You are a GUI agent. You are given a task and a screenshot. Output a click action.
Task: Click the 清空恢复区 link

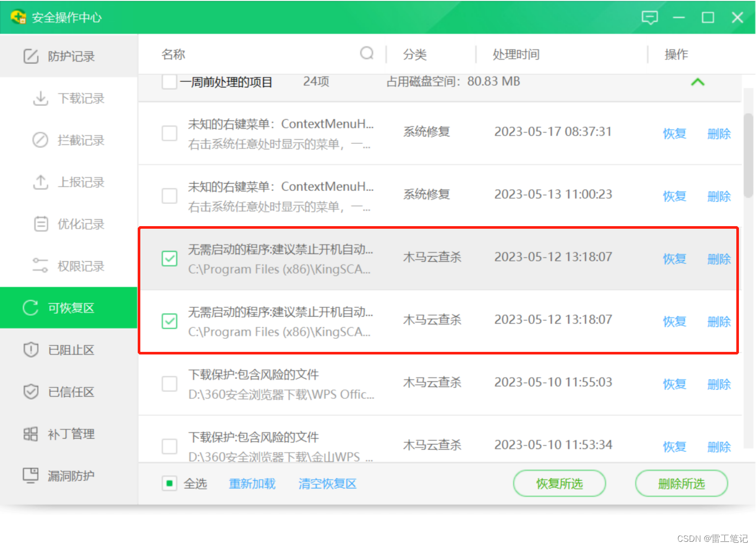pyautogui.click(x=327, y=483)
